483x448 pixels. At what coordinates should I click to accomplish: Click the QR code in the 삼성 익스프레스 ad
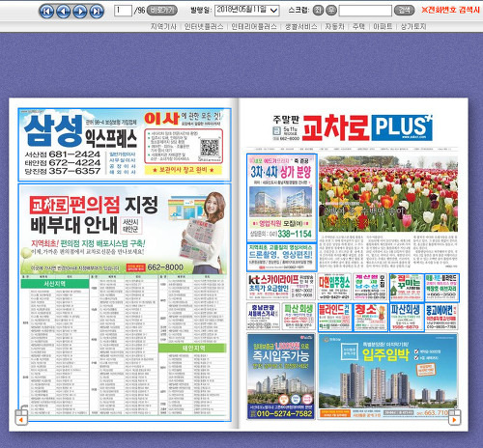click(x=210, y=148)
